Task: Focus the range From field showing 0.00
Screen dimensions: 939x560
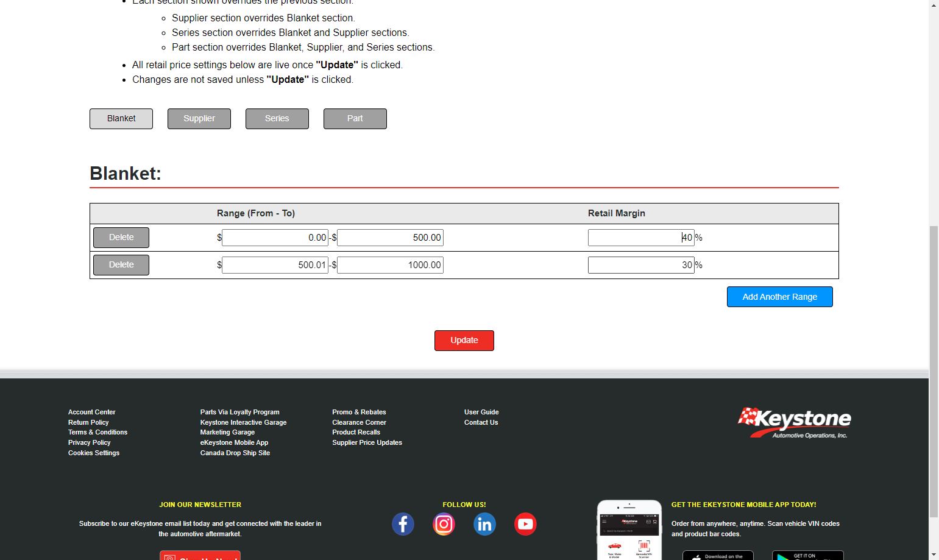Action: click(x=275, y=238)
